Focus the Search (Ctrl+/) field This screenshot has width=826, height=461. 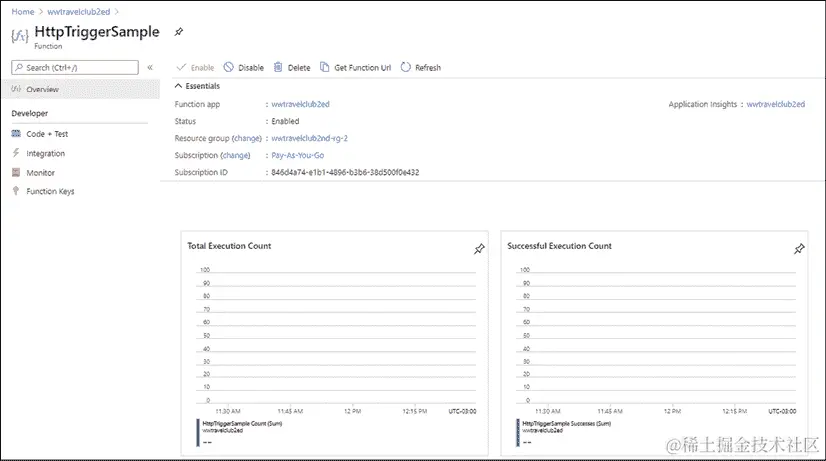[75, 67]
